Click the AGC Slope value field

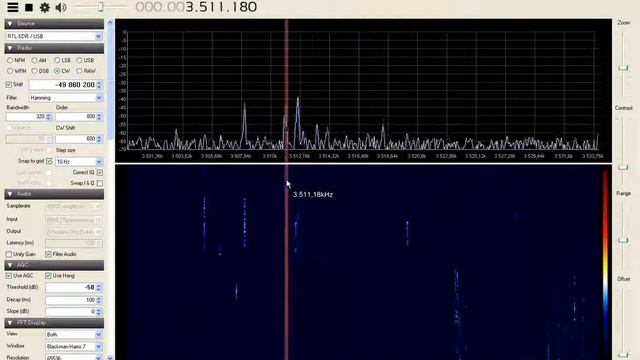pyautogui.click(x=70, y=311)
